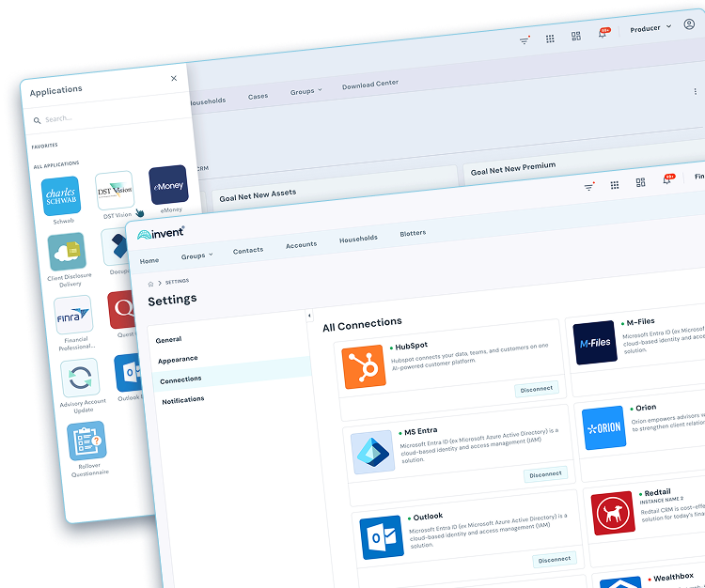Click the notifications bell in top bar
Screen dimensions: 705x588
click(602, 36)
